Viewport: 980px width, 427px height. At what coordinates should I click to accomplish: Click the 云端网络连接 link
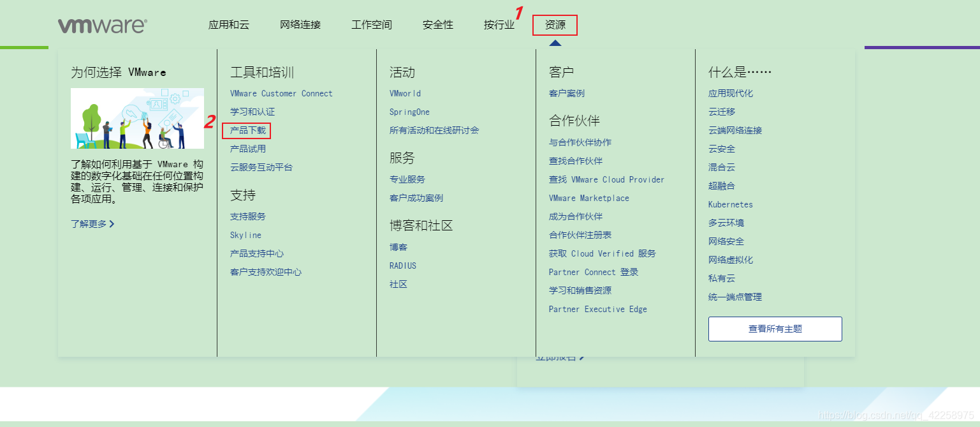click(735, 130)
